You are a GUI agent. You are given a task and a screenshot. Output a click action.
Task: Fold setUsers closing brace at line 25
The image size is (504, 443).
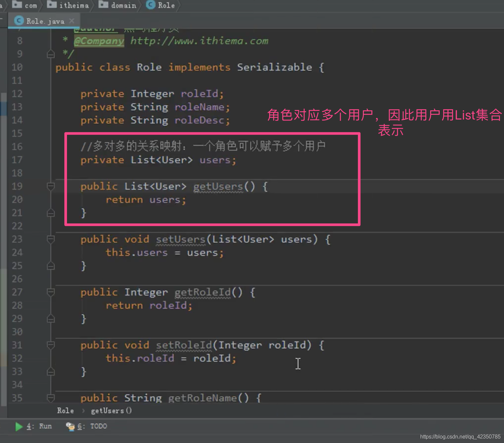point(51,266)
